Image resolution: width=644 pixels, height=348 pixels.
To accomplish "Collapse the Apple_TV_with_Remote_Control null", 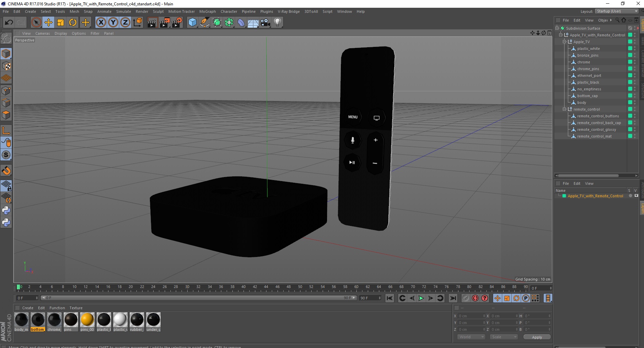I will click(x=561, y=35).
